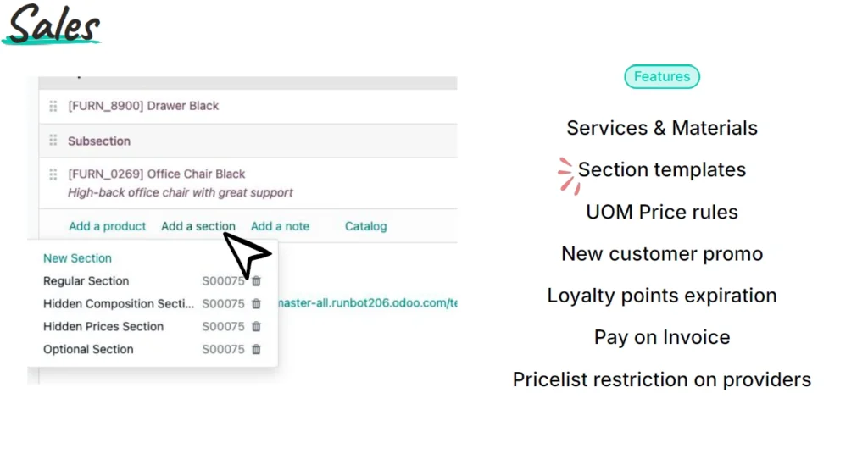Grab the Office Chair Black drag handle
The width and height of the screenshot is (868, 454).
(53, 174)
